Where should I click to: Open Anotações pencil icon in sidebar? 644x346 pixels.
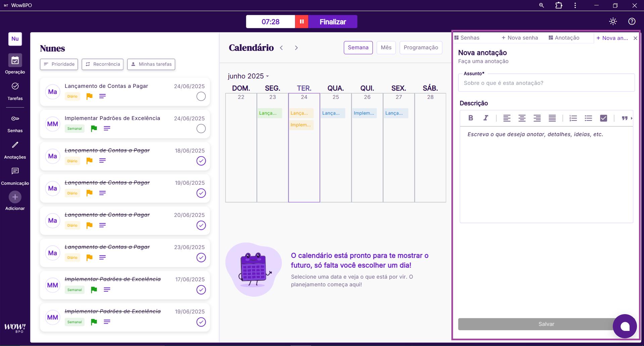15,145
